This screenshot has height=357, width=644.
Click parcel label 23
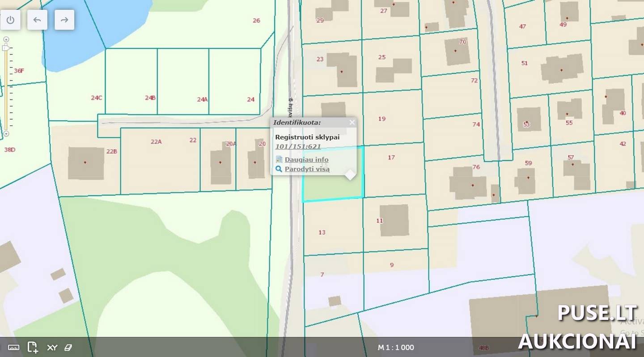[x=320, y=59]
